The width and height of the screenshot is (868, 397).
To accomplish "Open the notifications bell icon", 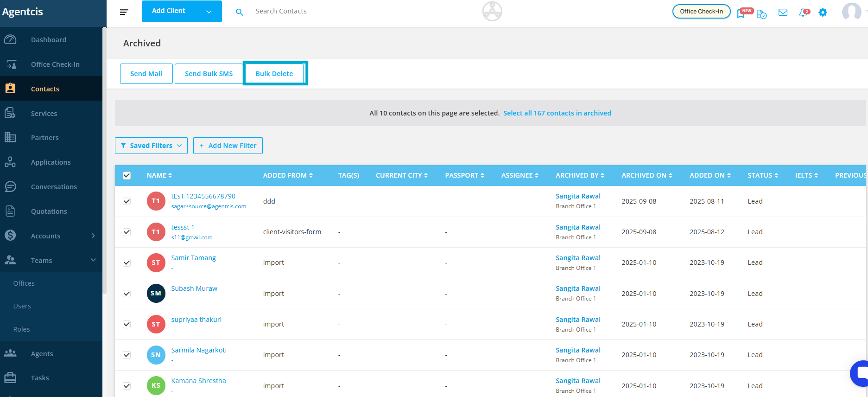I will click(804, 13).
